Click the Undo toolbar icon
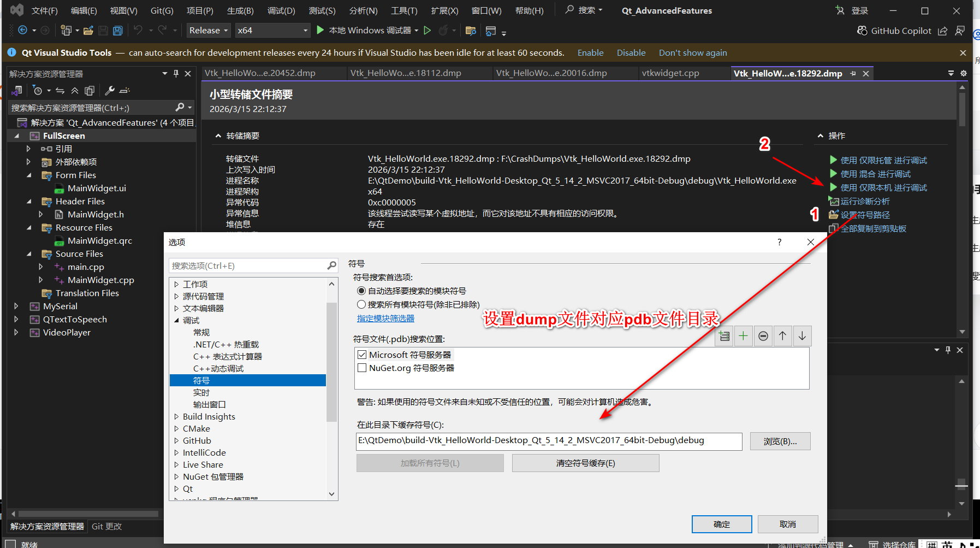 138,31
